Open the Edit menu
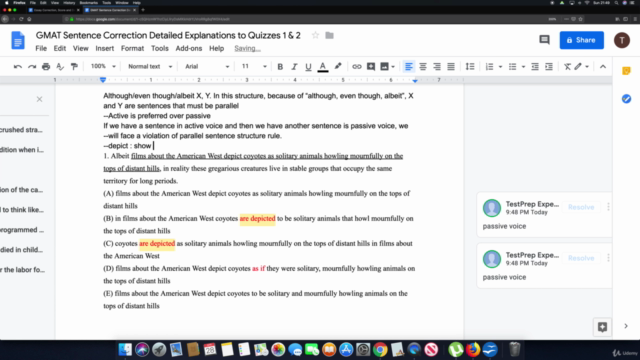The width and height of the screenshot is (640, 360). click(60, 48)
